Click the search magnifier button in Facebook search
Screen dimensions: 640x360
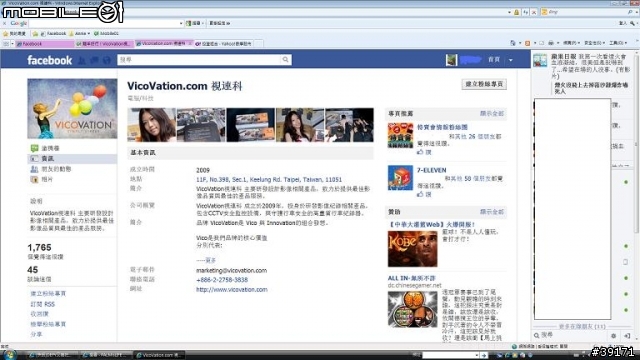285,60
